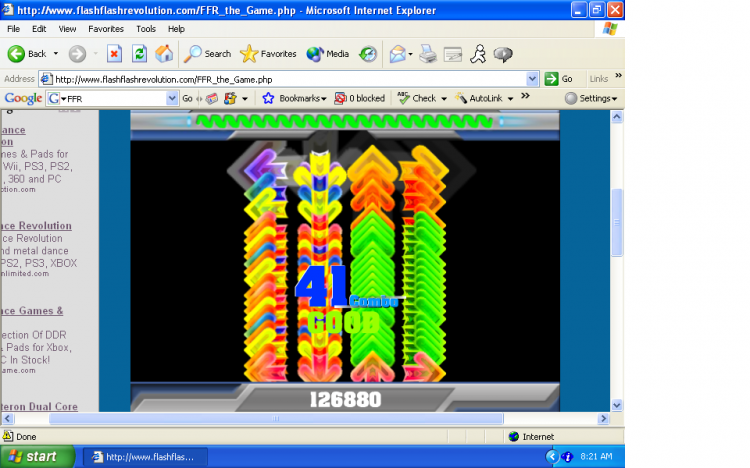Open the Windows Start menu
Image resolution: width=750 pixels, height=468 pixels.
38,457
